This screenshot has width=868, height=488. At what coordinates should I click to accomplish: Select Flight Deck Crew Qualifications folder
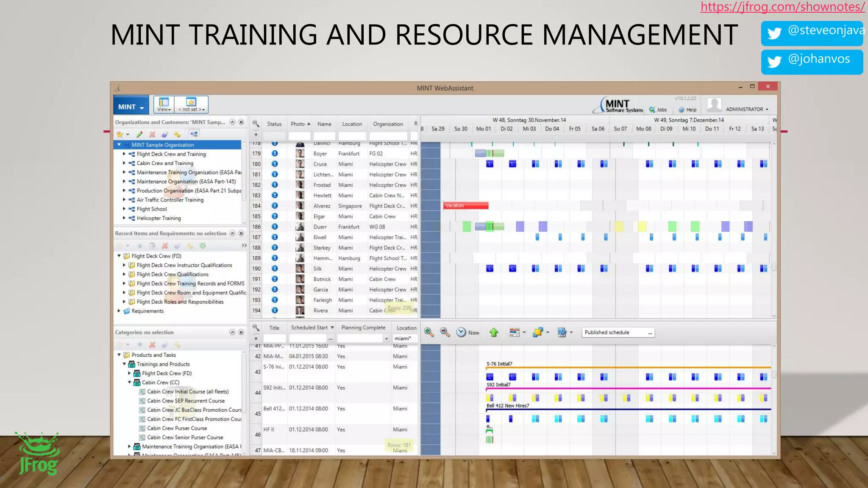tap(172, 274)
